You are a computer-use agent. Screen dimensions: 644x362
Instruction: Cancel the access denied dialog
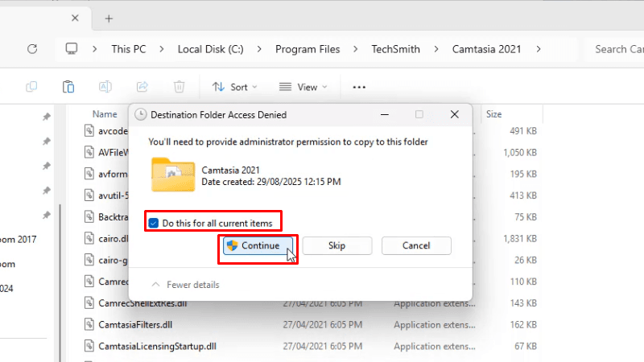coord(415,246)
